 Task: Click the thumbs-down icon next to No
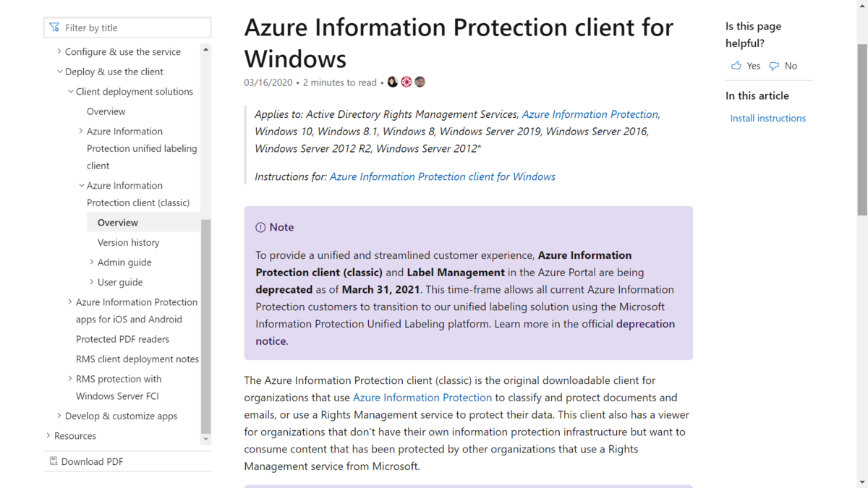(x=774, y=65)
